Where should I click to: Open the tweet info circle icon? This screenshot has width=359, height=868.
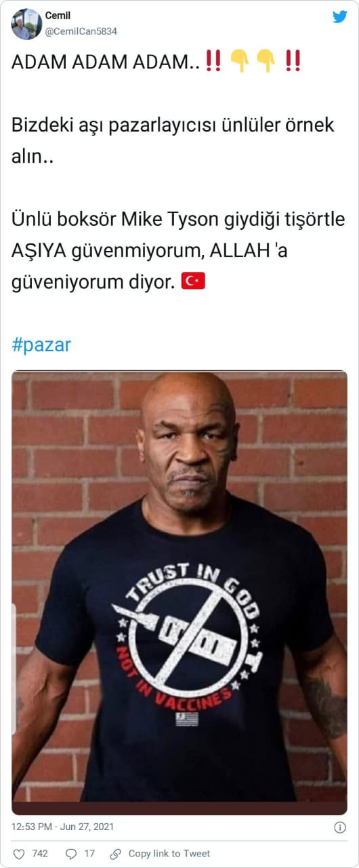pos(340,827)
